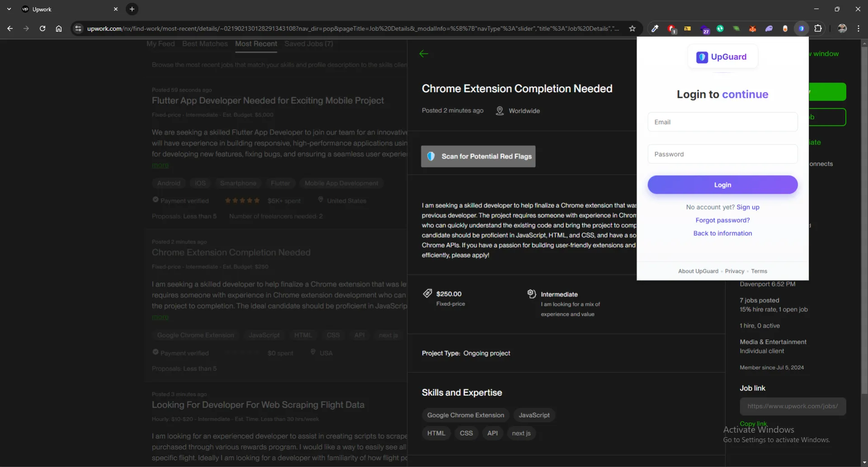This screenshot has width=868, height=467.
Task: Open the tab search dropdown arrow
Action: click(9, 9)
